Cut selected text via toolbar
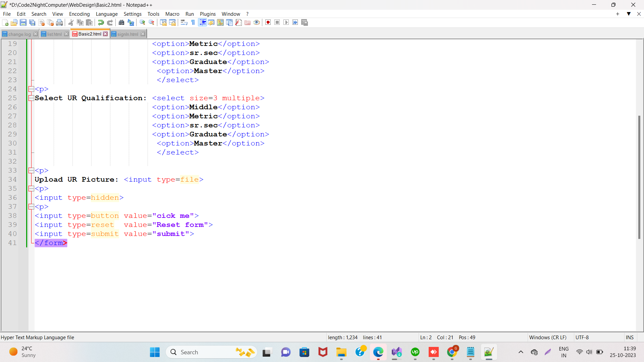644x362 pixels. click(71, 22)
